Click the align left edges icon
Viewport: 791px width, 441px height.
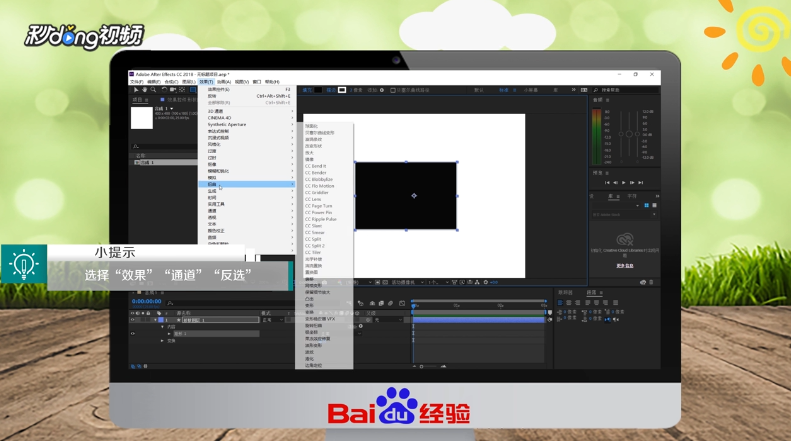(x=560, y=303)
